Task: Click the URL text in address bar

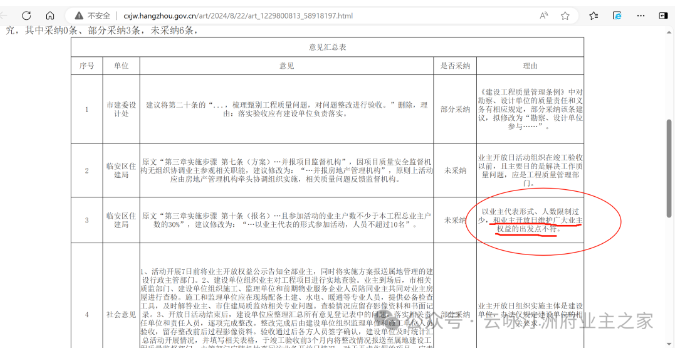Action: pyautogui.click(x=238, y=16)
